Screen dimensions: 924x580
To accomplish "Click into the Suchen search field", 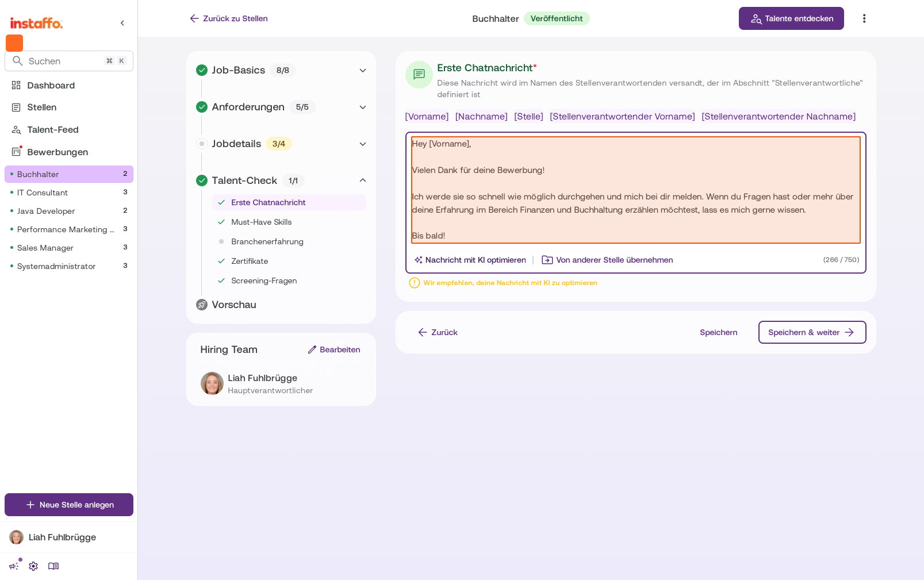I will coord(69,61).
